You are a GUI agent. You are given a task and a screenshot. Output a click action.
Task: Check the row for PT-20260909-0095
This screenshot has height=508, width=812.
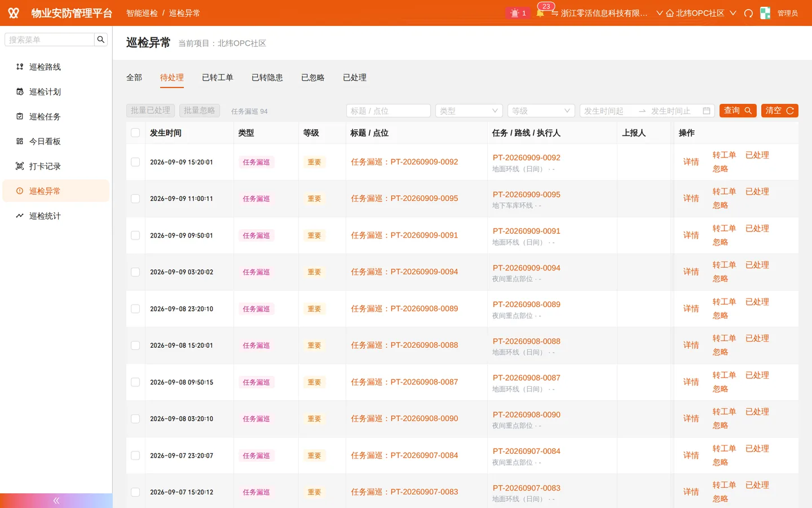(135, 199)
